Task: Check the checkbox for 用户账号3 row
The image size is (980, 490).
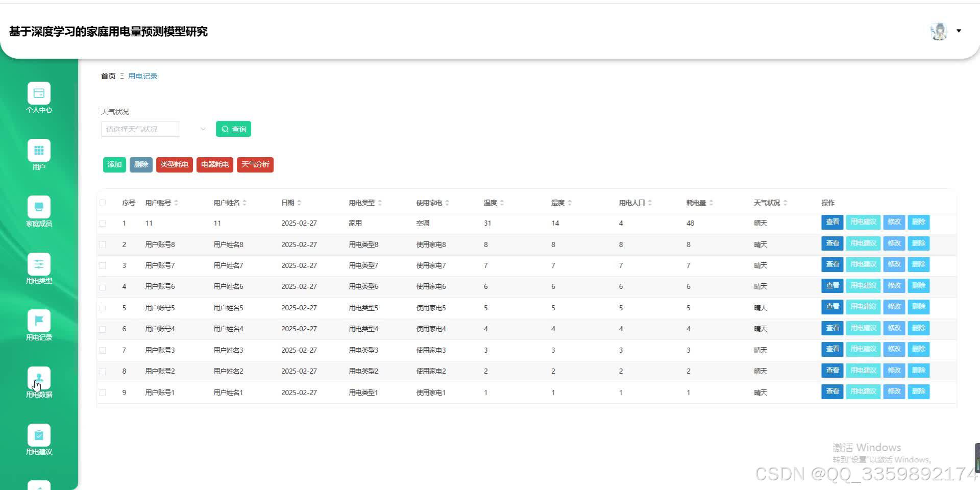Action: [103, 350]
